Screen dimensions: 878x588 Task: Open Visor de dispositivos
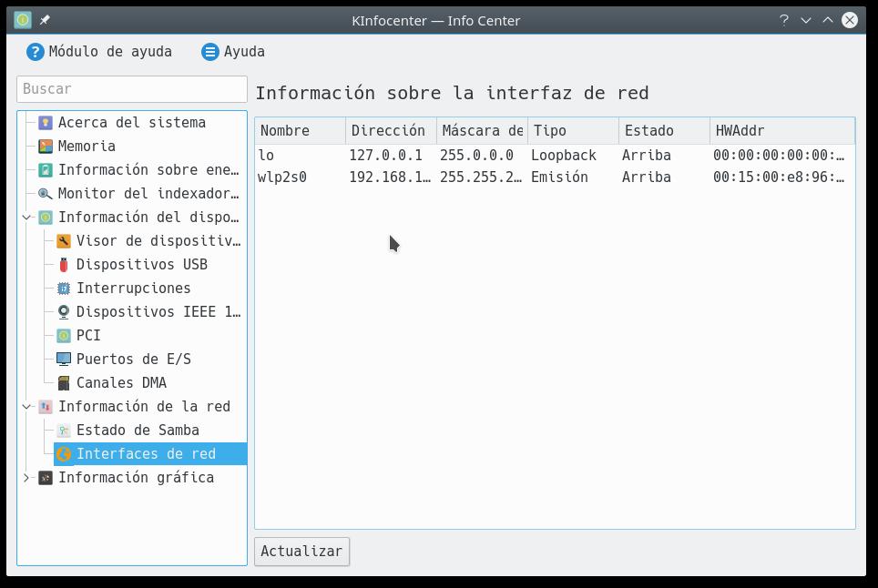[x=158, y=240]
